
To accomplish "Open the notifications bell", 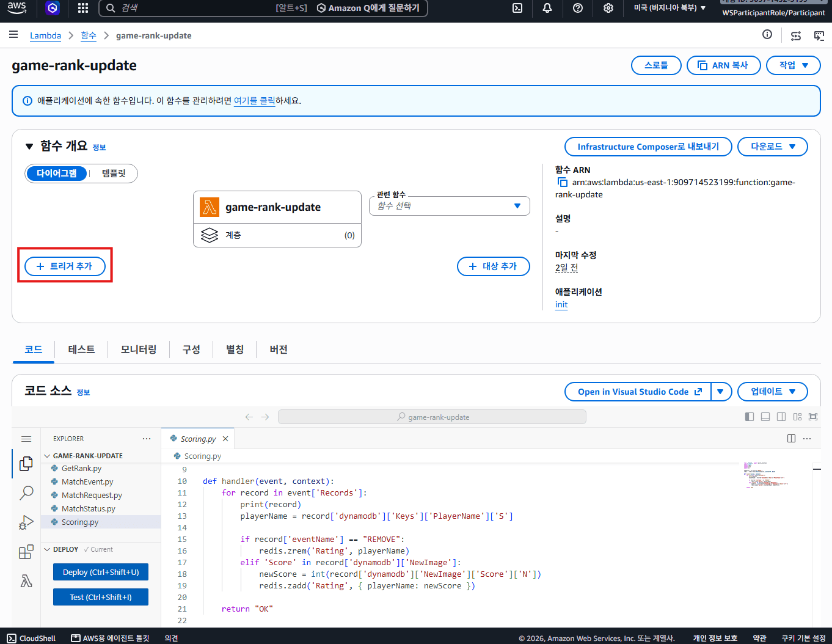I will (x=547, y=8).
